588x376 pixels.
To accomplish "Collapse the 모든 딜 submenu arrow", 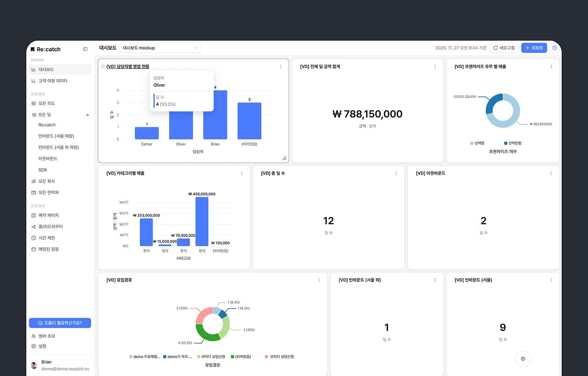I will pos(88,114).
